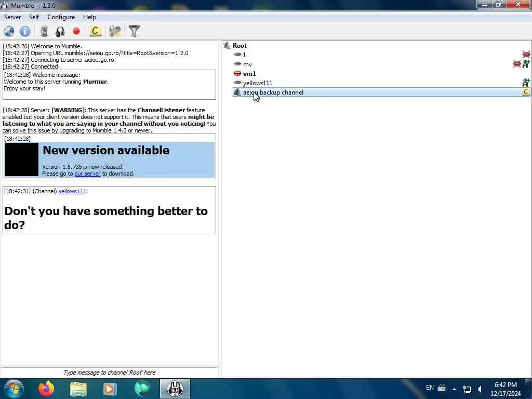Click the grey lips icon beside user 1
Image resolution: width=532 pixels, height=399 pixels.
[x=237, y=54]
